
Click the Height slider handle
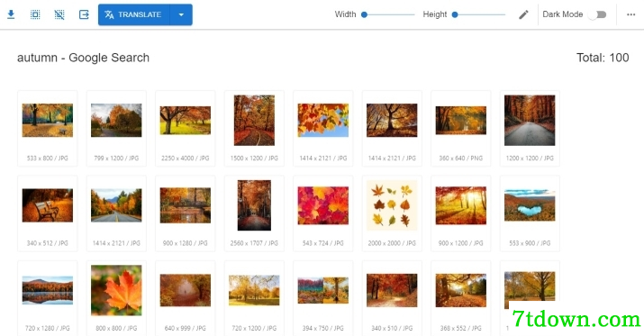click(x=455, y=14)
